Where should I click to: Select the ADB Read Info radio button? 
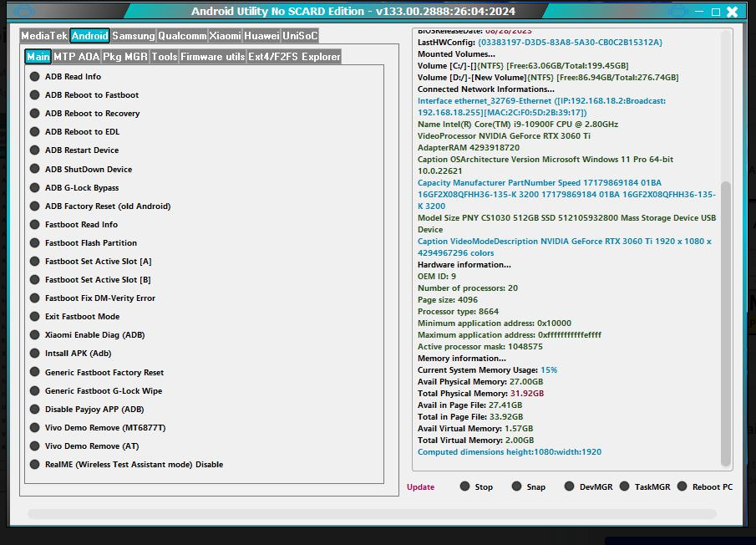35,77
